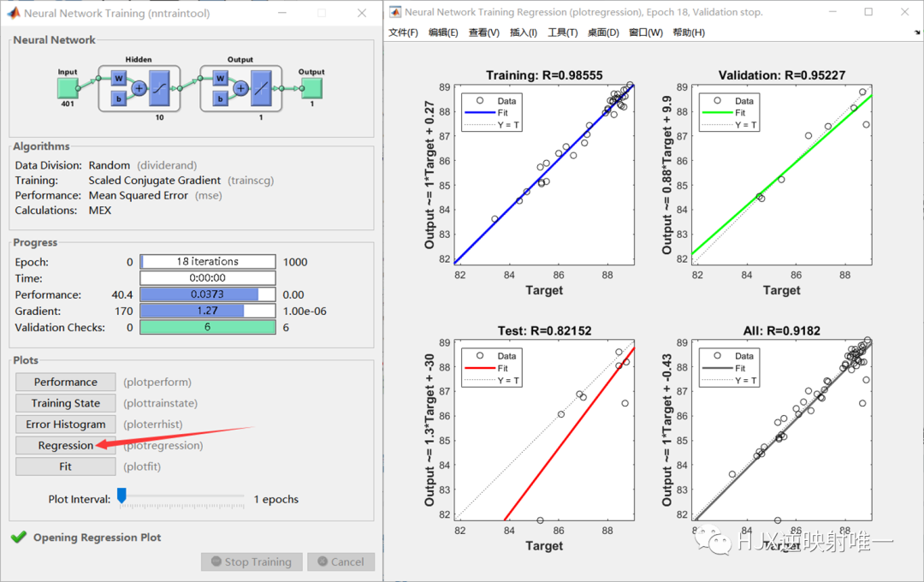Maximize the regression plot window
Screen dimensions: 924x582
868,12
